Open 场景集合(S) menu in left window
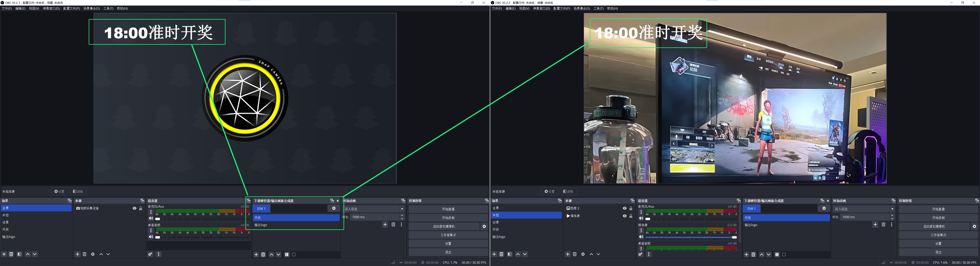Image resolution: width=980 pixels, height=266 pixels. (x=91, y=8)
